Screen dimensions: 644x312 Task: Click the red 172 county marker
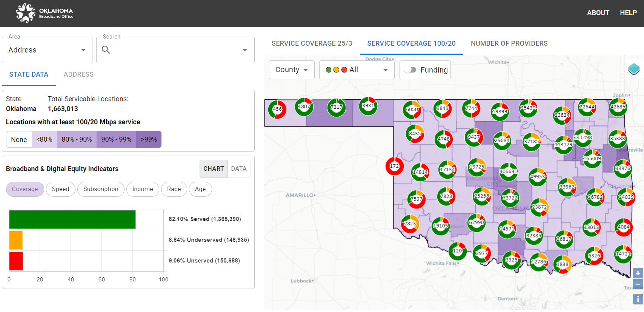coord(394,166)
